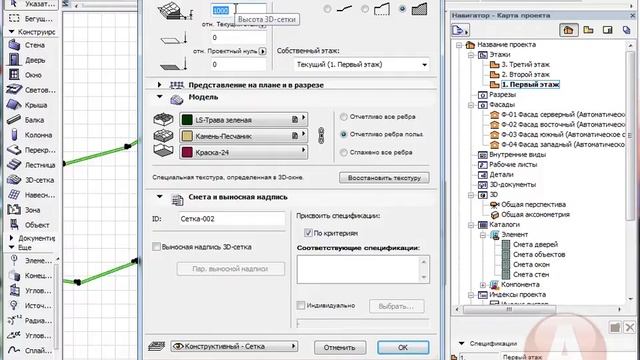Click the Отменить button
640x360 pixels.
(x=340, y=347)
